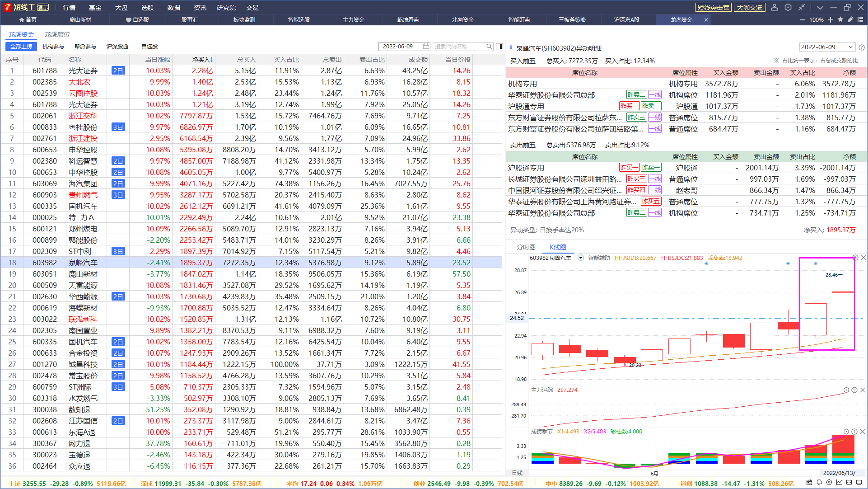Select the 泉峰汽车 row in the list

tap(251, 263)
